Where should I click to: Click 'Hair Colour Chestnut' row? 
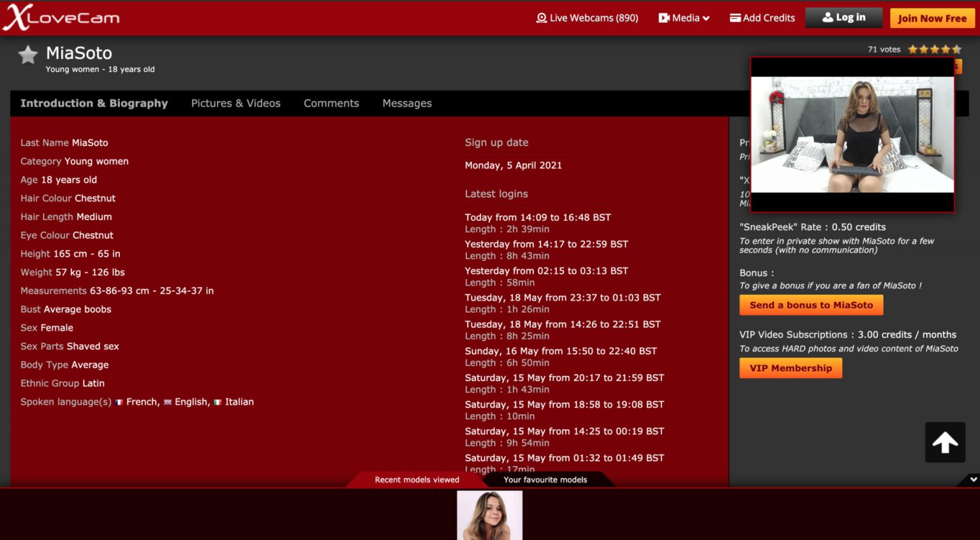[68, 199]
